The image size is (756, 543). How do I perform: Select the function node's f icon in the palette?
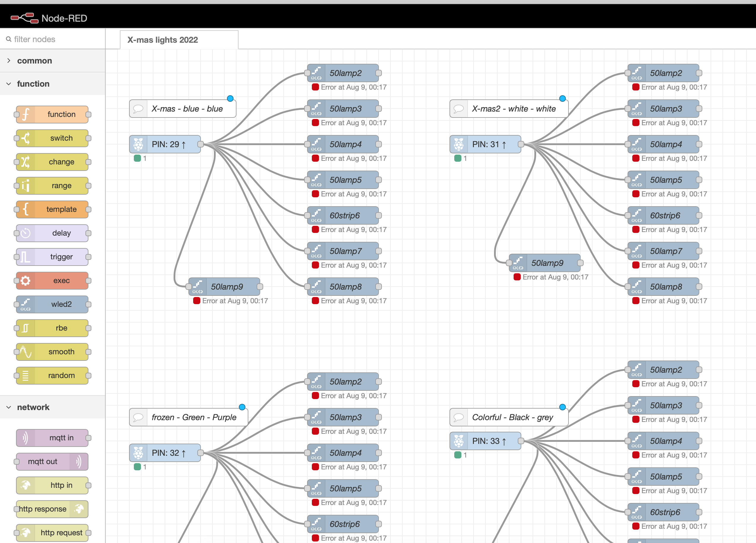pyautogui.click(x=26, y=114)
